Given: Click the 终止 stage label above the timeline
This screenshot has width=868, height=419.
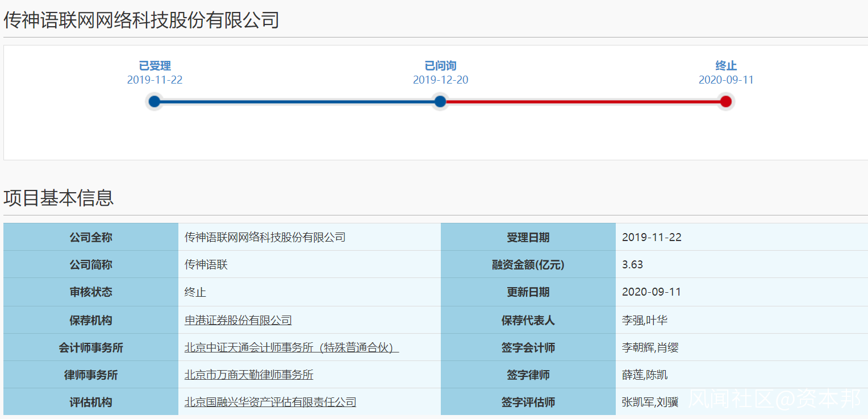Looking at the screenshot, I should click(726, 66).
